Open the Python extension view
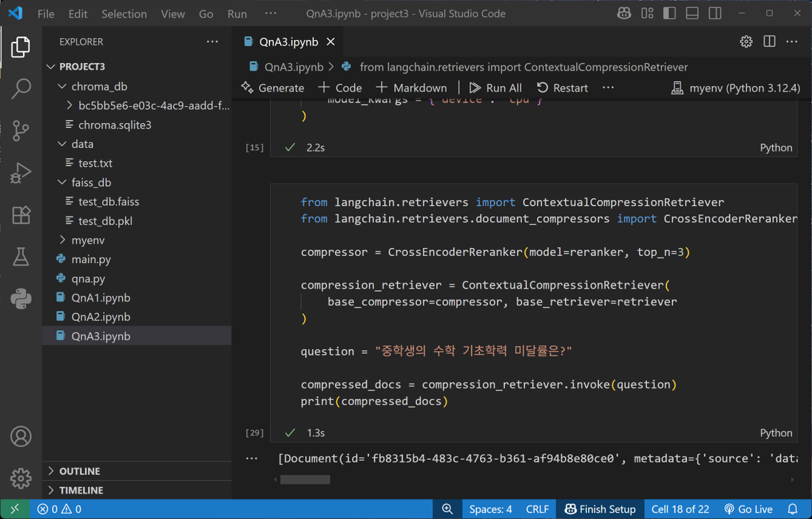This screenshot has width=812, height=519. 21,299
